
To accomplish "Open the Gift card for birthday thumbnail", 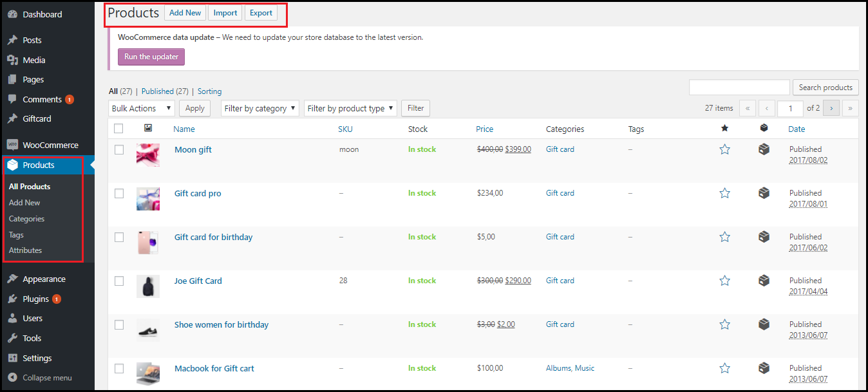I will [147, 243].
